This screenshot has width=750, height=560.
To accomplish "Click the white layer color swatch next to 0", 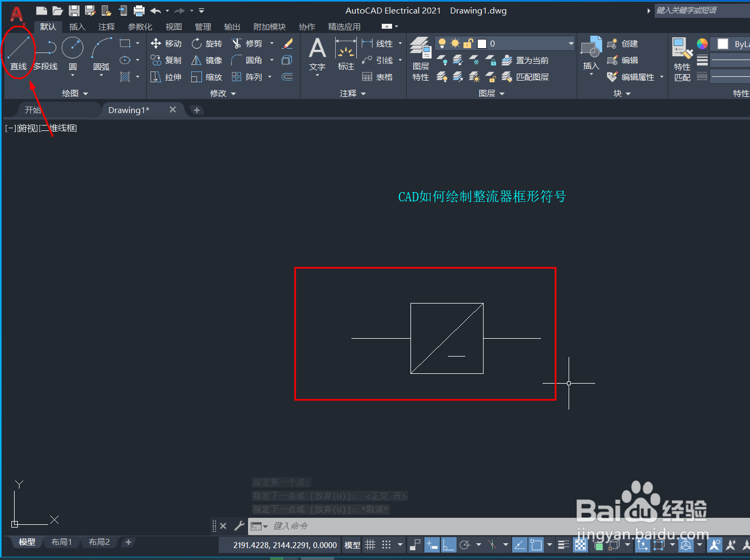I will pos(482,44).
